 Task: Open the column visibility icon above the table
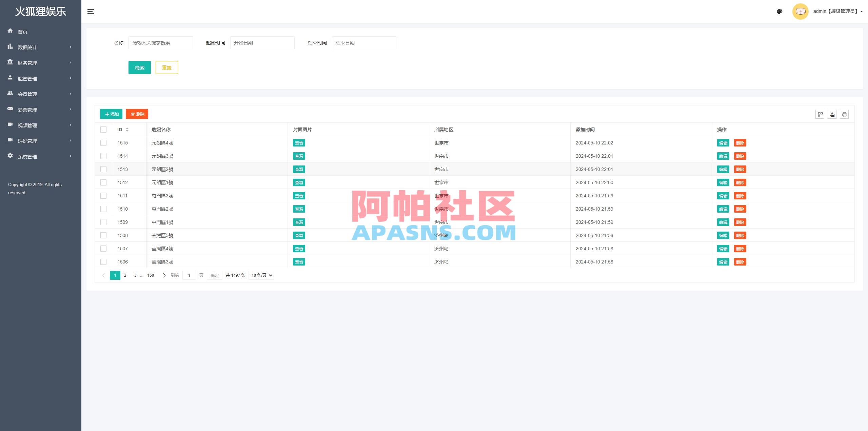coord(820,114)
